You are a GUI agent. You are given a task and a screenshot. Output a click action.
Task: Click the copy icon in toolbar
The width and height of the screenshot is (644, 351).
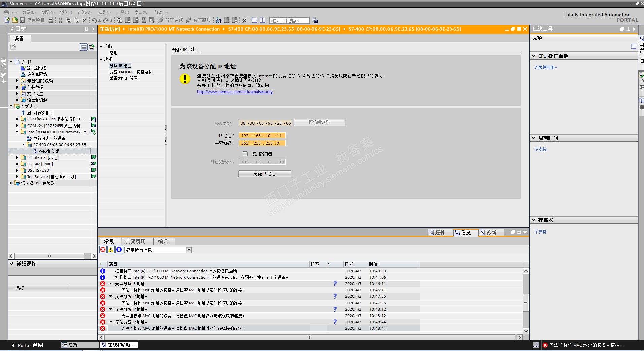coord(68,20)
